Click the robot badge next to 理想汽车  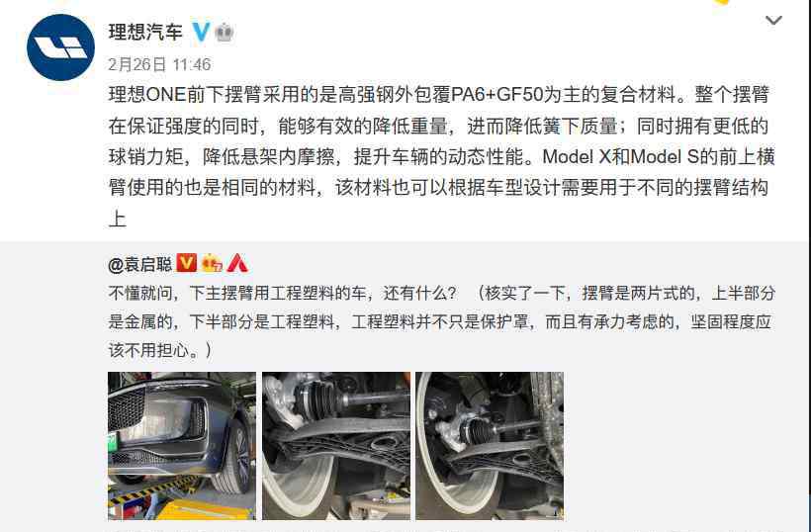click(224, 33)
